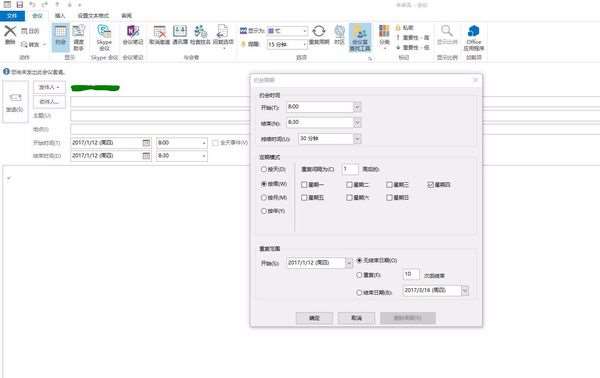Check the Tuesday (星期二) checkbox
Viewport: 600px width, 378px height.
point(349,185)
